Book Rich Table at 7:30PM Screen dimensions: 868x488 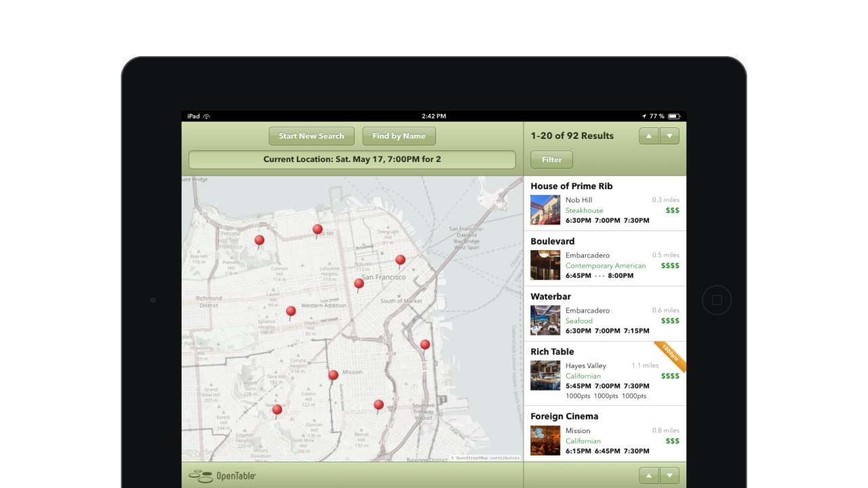(x=637, y=386)
